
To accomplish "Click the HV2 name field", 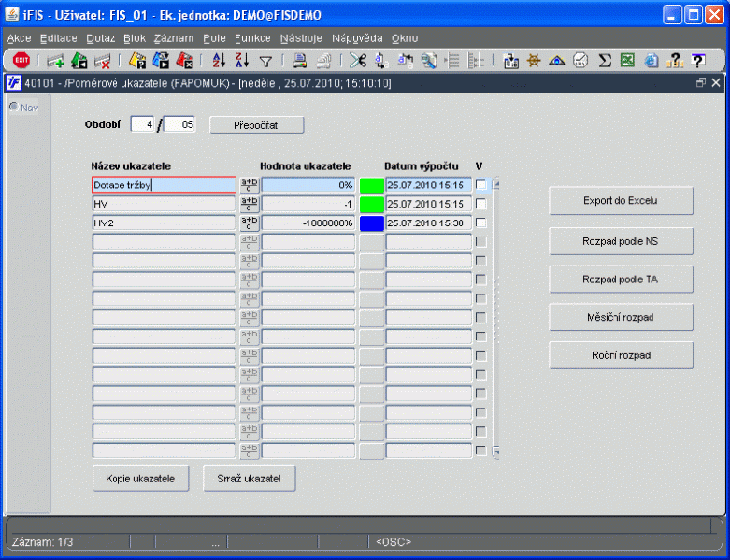I will click(x=164, y=223).
